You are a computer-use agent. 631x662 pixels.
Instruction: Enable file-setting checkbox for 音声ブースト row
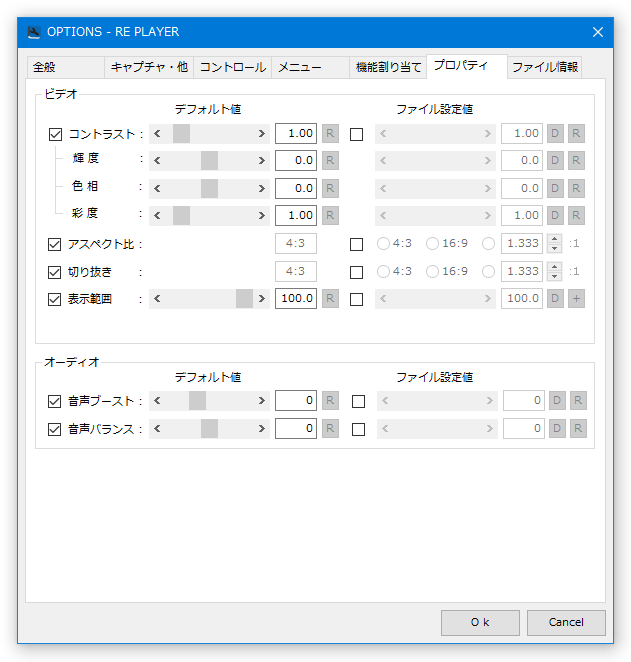[358, 401]
